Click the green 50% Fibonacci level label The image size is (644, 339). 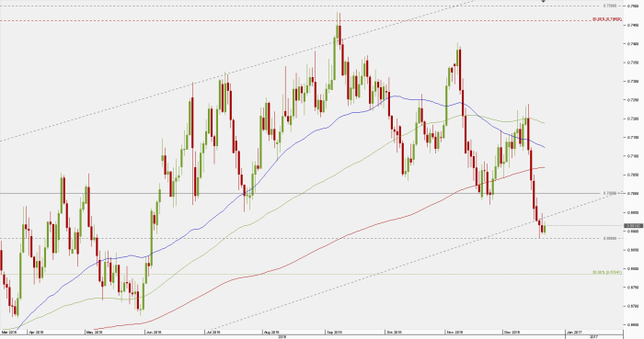pos(607,272)
